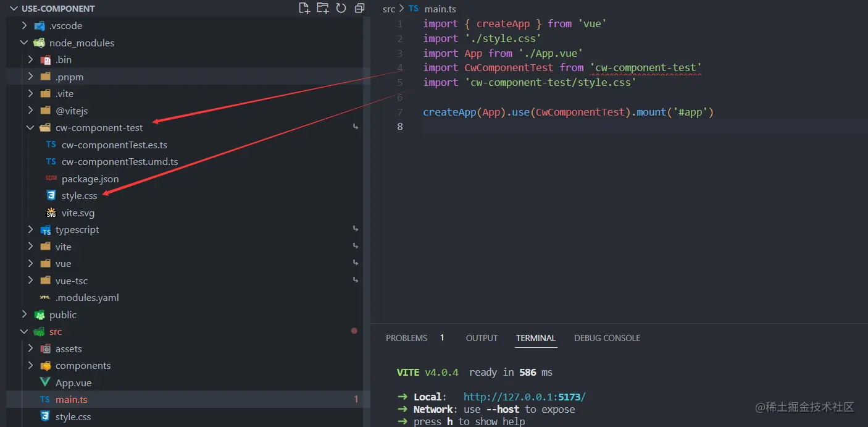
Task: Click the public folder icon
Action: point(40,315)
